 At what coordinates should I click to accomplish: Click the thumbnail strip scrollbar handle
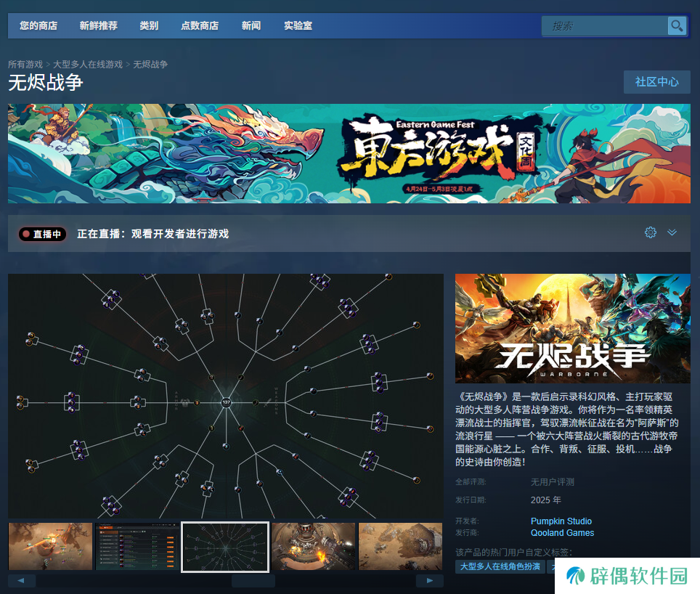click(x=253, y=581)
